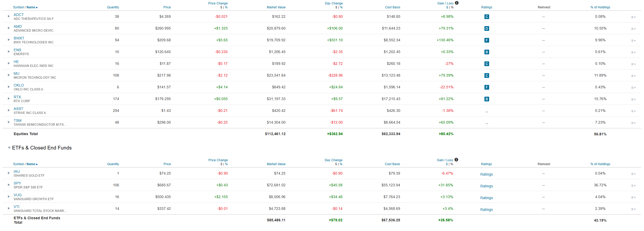Open the AMD symbol link
The height and width of the screenshot is (231, 644).
18,26
